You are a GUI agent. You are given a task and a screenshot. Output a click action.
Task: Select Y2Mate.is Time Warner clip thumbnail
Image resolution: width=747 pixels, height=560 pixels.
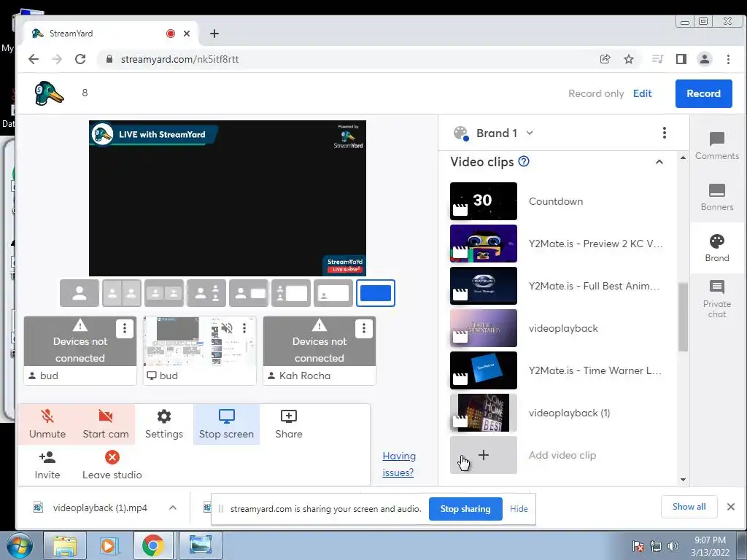click(x=484, y=370)
